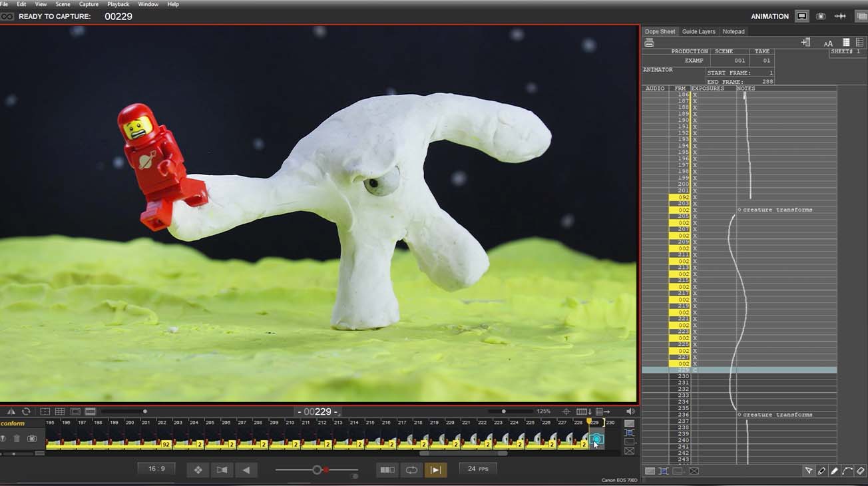Click the rotate view icon
Viewport: 868px width, 486px height.
26,411
